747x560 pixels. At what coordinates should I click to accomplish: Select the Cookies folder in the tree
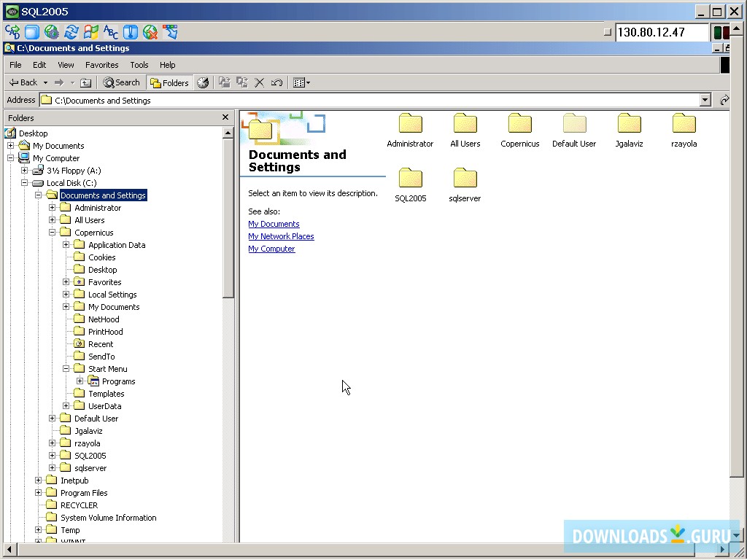(x=102, y=257)
